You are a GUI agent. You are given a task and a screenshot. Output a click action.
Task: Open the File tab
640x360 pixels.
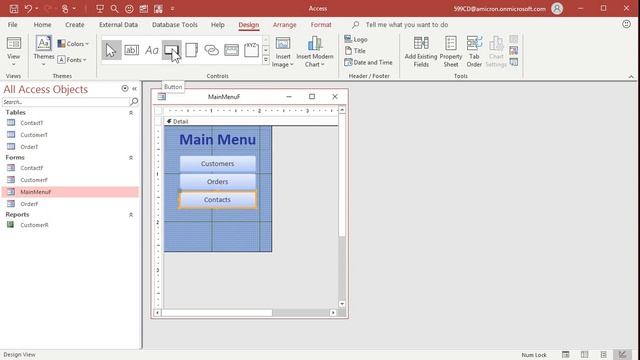[13, 25]
